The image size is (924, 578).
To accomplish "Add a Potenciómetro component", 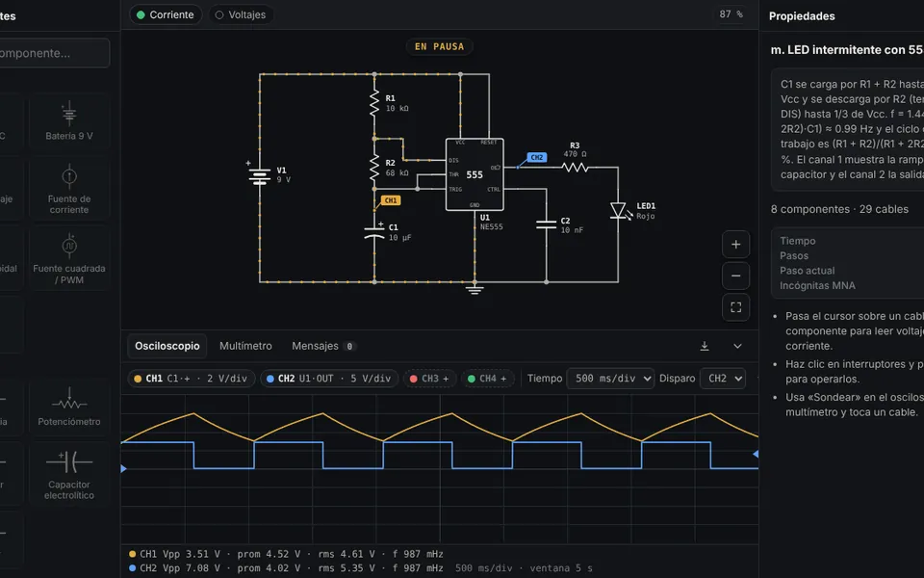I will (x=69, y=406).
